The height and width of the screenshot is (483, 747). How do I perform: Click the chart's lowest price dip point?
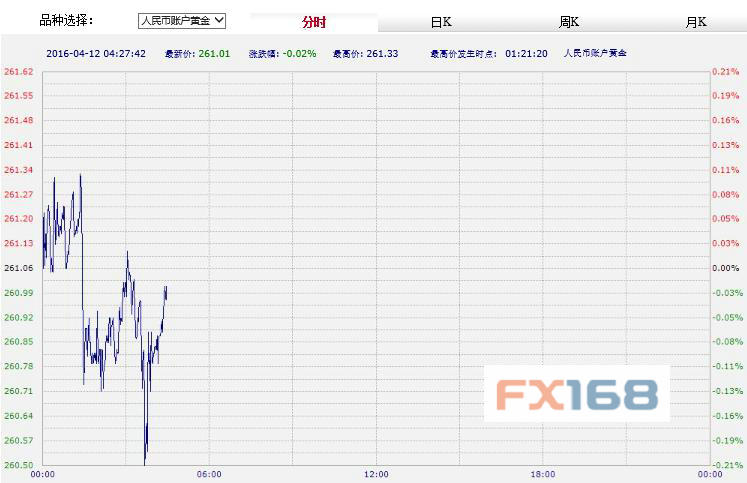coord(145,462)
